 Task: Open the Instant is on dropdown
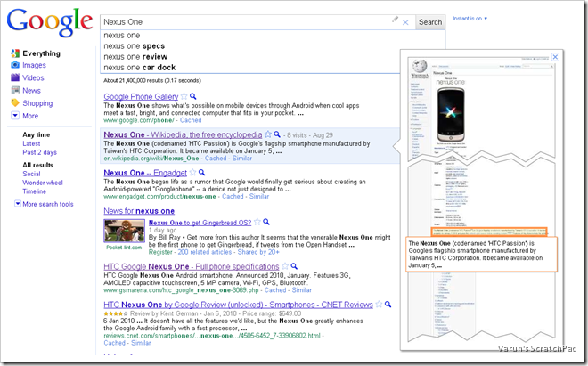pos(470,19)
